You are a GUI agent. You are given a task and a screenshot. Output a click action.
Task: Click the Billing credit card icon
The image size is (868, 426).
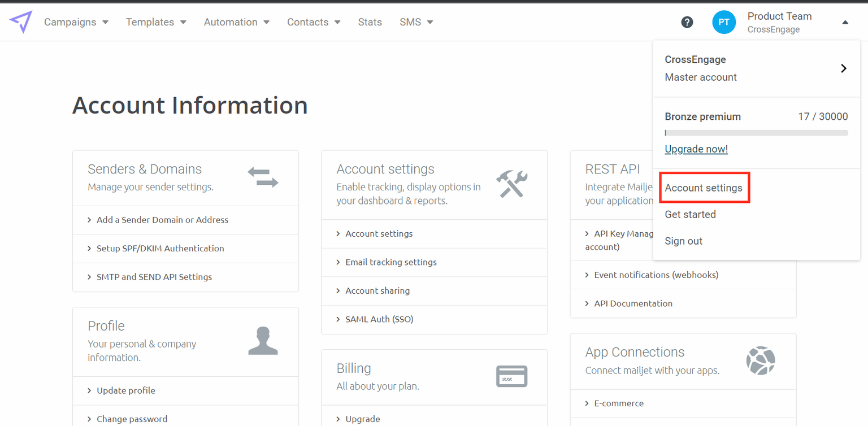tap(512, 376)
